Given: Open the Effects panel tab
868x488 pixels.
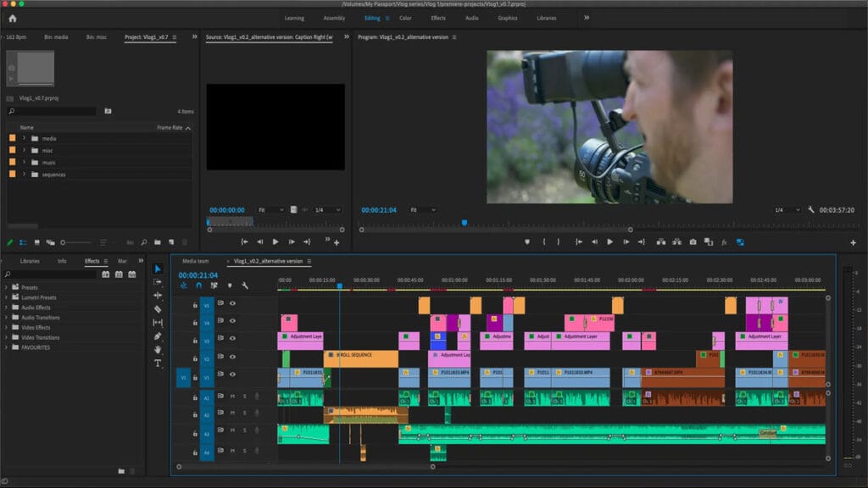Looking at the screenshot, I should pyautogui.click(x=93, y=260).
